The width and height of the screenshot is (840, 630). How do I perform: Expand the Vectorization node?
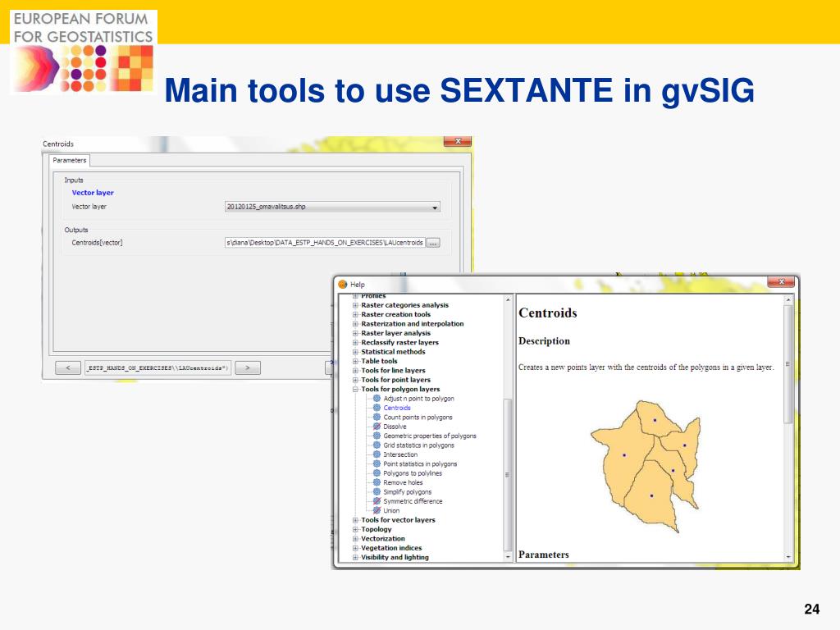tap(355, 539)
